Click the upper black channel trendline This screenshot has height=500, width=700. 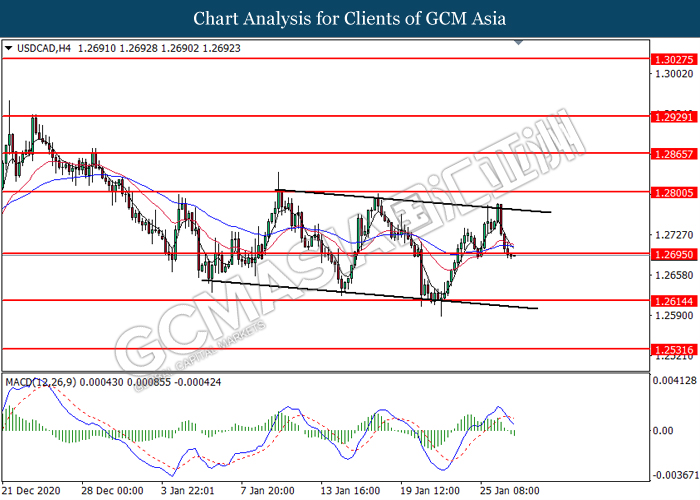tap(420, 201)
